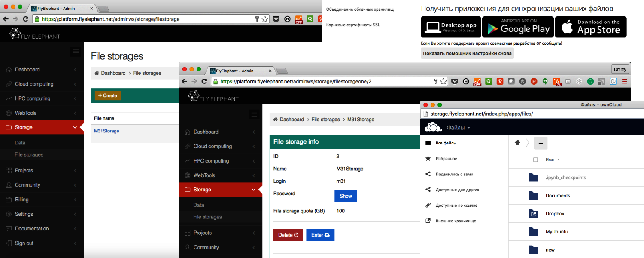The height and width of the screenshot is (258, 644).
Task: Bookmark the filestorage page with the star in back window
Action: (265, 19)
